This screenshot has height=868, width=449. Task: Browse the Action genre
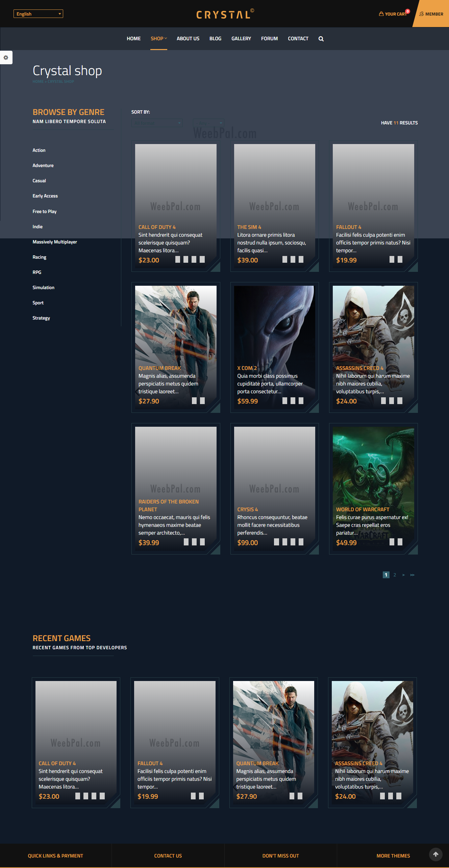coord(39,150)
